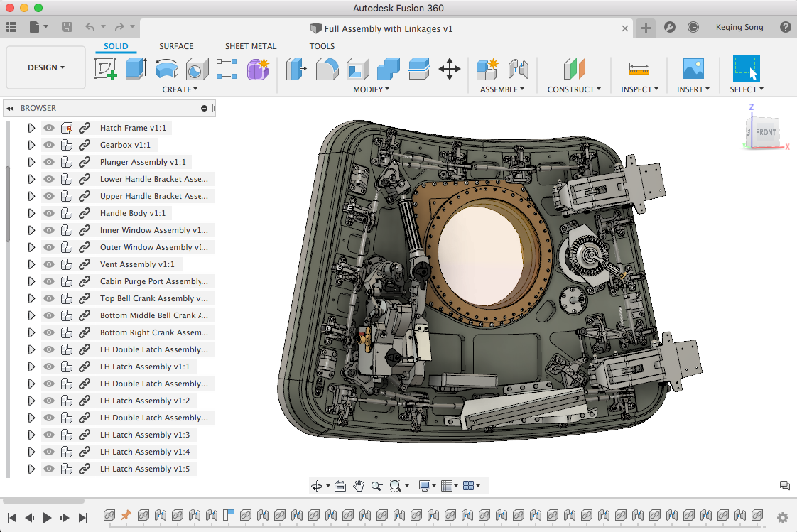Click the FRONT face of the ViewCube

pyautogui.click(x=765, y=132)
